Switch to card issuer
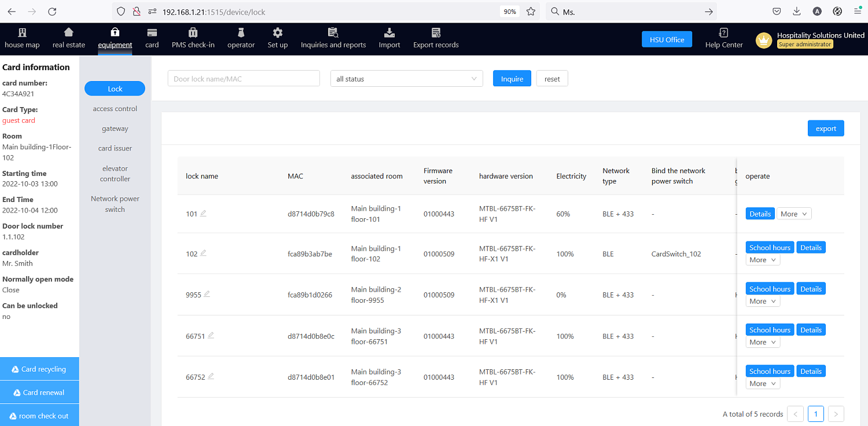 pos(115,148)
